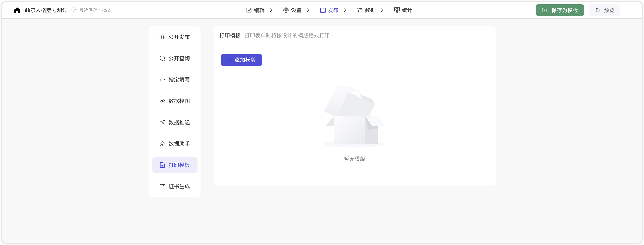Click the edit pencil icon
644x245 pixels.
(249, 10)
